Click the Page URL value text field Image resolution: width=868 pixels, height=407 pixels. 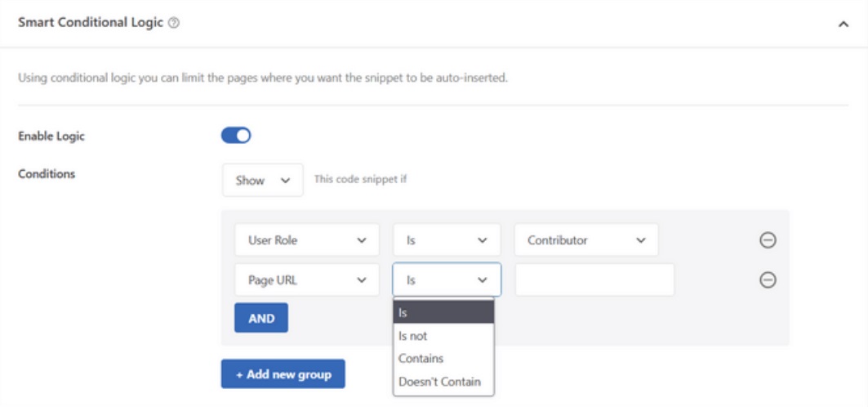point(594,280)
